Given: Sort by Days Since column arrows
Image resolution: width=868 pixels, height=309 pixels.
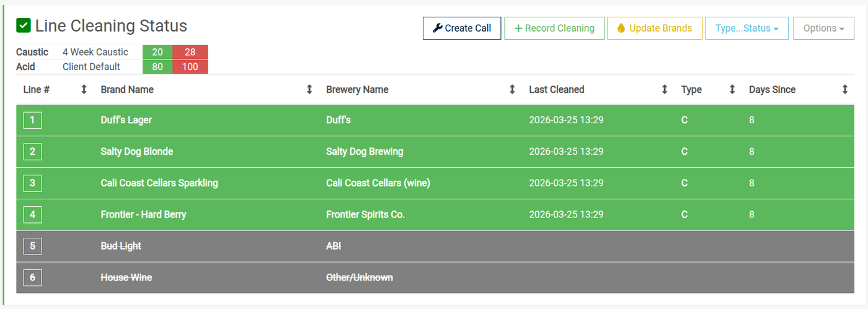Looking at the screenshot, I should [844, 90].
